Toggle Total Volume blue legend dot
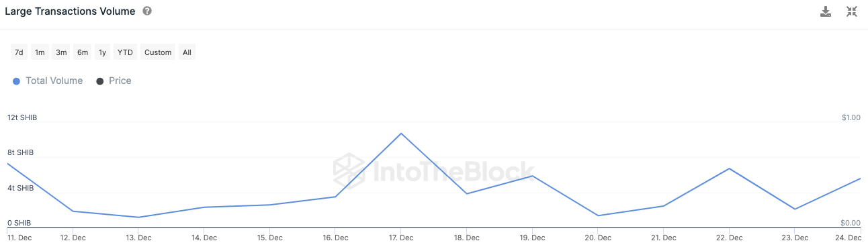Viewport: 868px width, 247px height. [x=16, y=81]
